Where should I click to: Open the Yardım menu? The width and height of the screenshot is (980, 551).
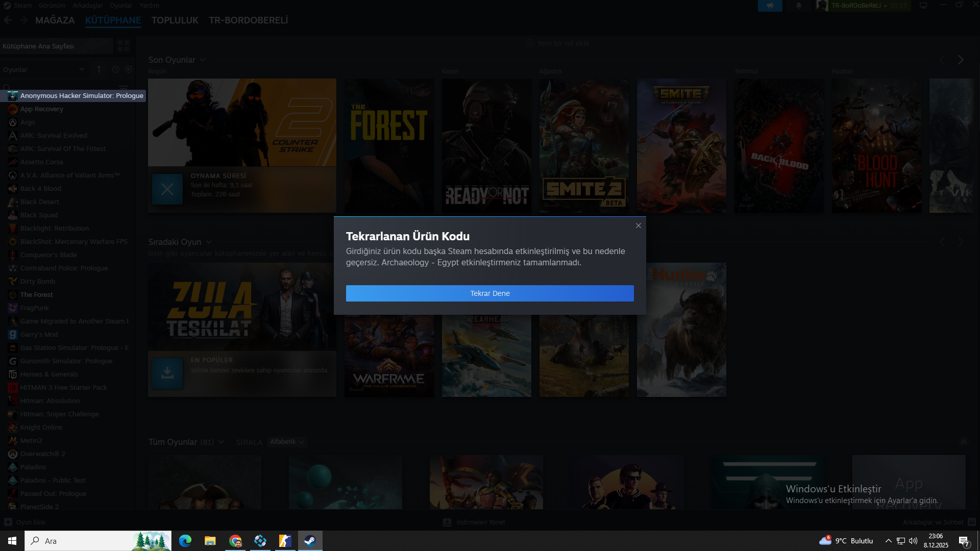coord(150,6)
